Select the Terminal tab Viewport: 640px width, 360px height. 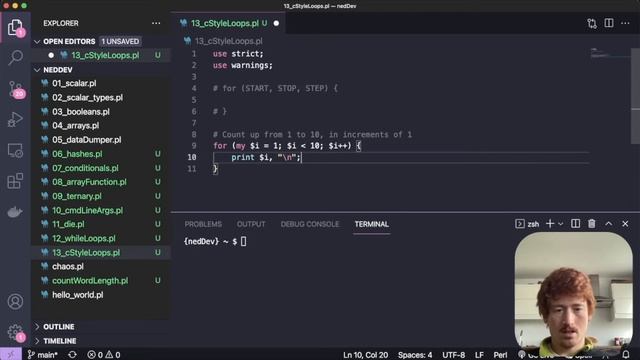[x=371, y=224]
